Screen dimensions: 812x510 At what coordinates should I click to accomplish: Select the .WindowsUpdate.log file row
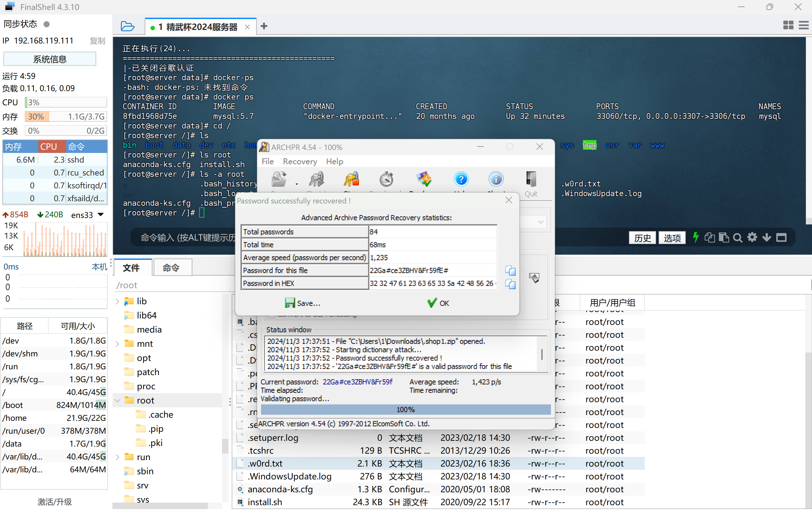(438, 476)
